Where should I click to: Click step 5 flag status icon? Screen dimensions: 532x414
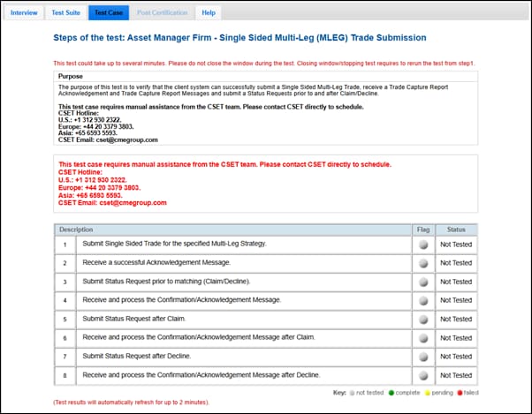(x=423, y=319)
